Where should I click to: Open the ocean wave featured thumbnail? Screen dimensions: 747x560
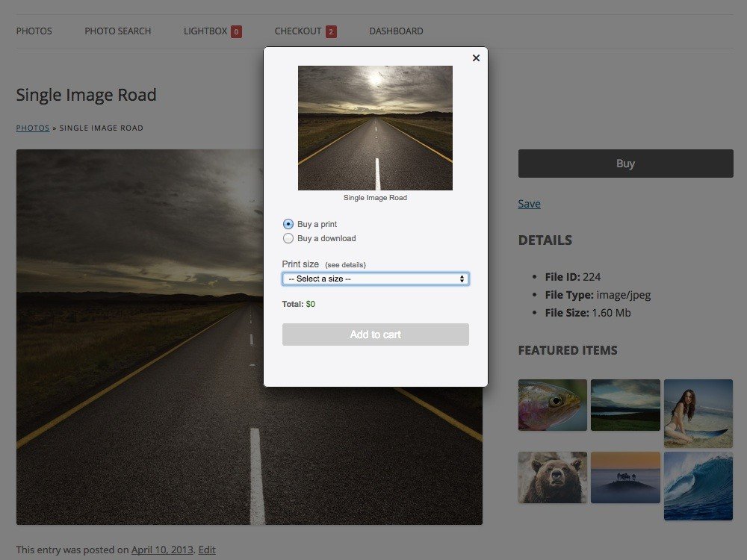pyautogui.click(x=698, y=485)
